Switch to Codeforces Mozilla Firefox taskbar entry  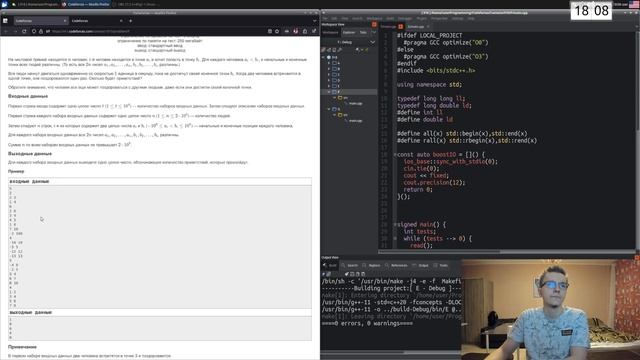86,4
